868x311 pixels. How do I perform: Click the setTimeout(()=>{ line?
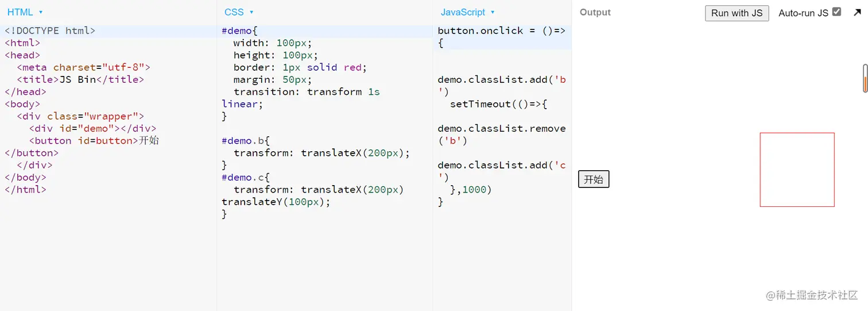click(499, 104)
